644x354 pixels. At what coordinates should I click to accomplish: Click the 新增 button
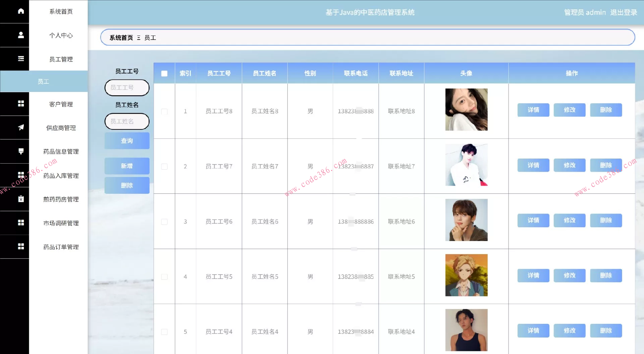[x=127, y=166]
